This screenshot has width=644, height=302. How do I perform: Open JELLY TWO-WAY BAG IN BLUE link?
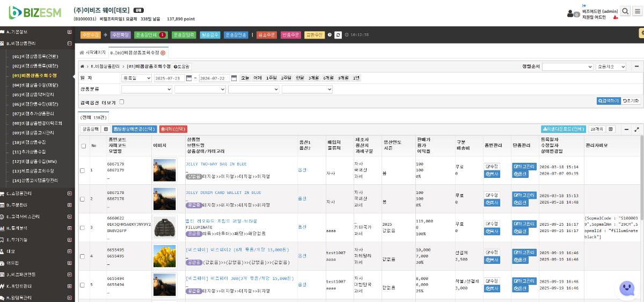(x=216, y=164)
